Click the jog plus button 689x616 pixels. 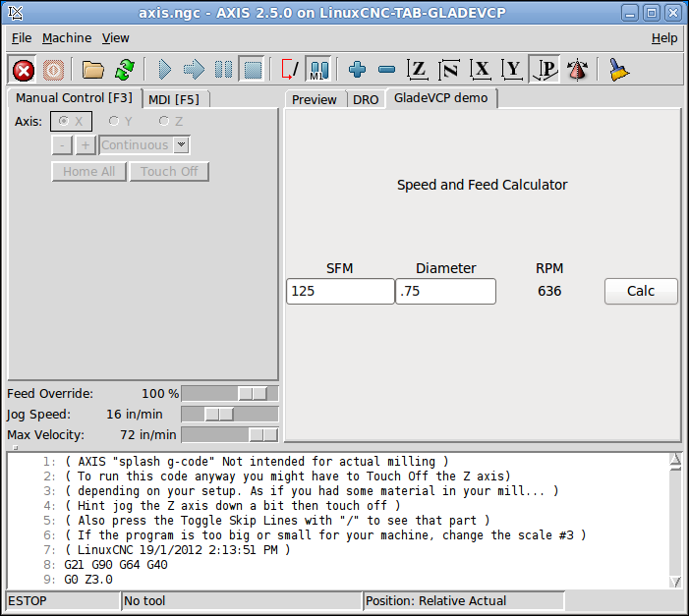click(86, 145)
